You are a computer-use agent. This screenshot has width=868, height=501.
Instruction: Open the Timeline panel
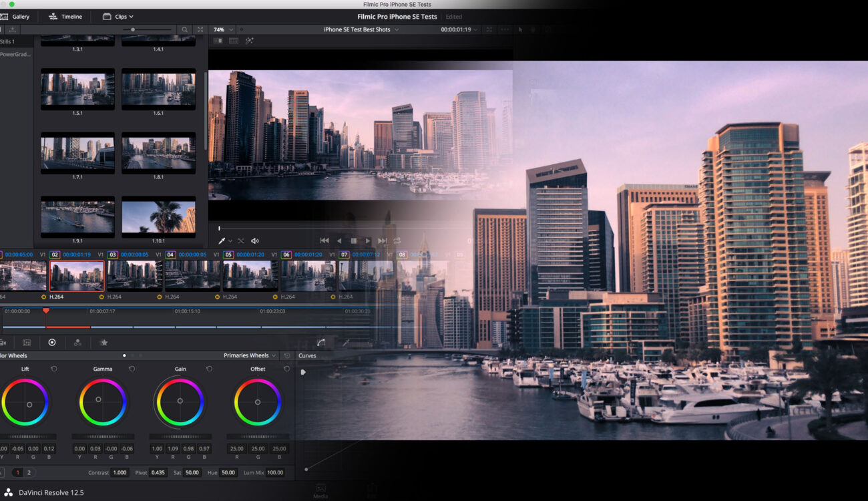click(65, 17)
